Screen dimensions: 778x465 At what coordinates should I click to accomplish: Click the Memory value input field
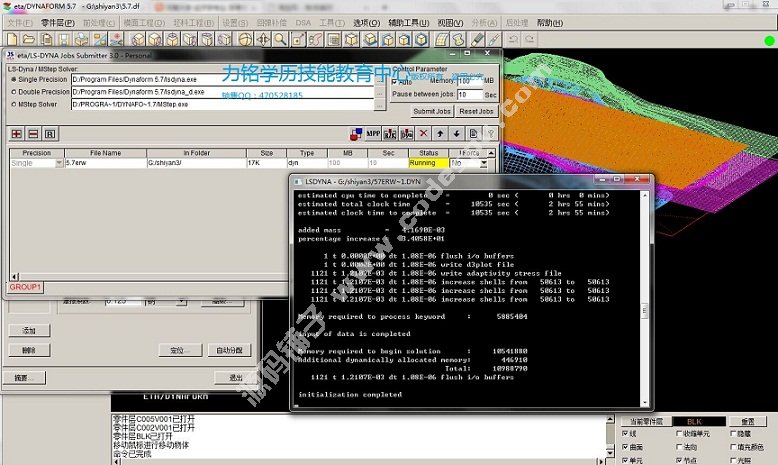(469, 81)
